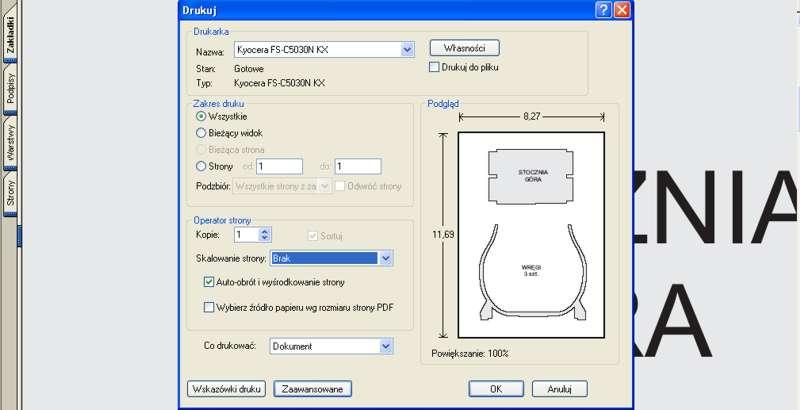Close the Drukuj dialog
The image size is (800, 410).
point(621,10)
